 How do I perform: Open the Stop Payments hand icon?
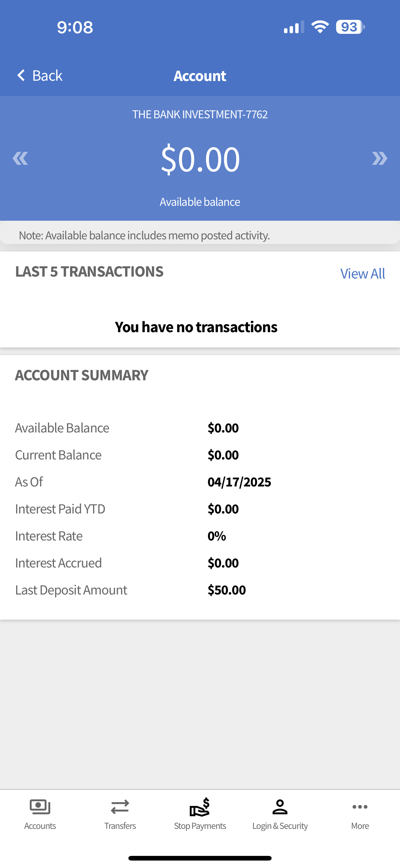pyautogui.click(x=200, y=807)
